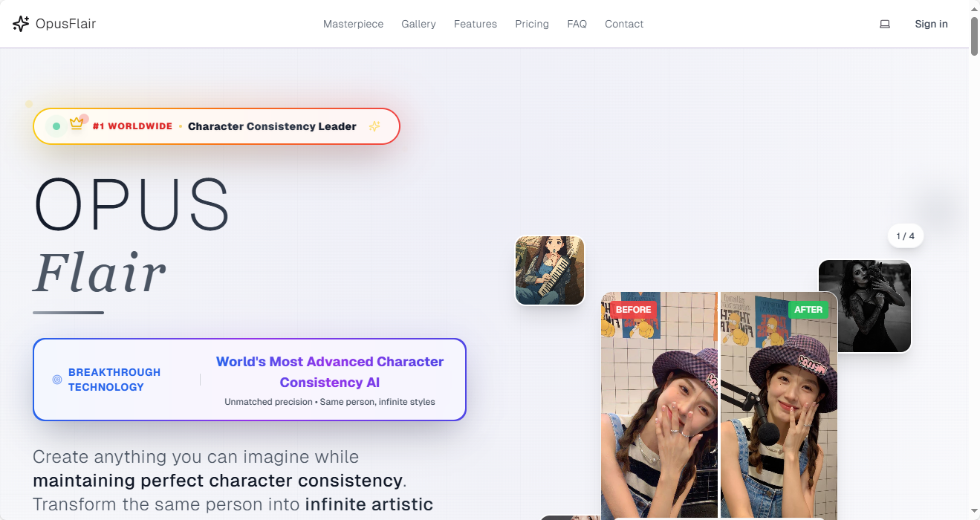Click the 1 / 4 slide counter
980x520 pixels.
coord(906,236)
